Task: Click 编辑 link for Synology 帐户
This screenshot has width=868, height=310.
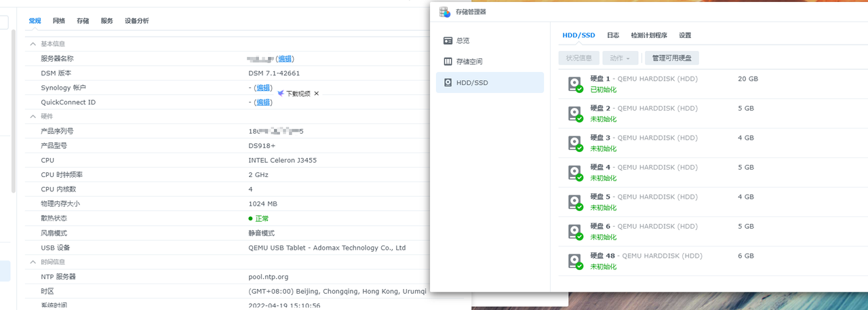Action: (263, 88)
